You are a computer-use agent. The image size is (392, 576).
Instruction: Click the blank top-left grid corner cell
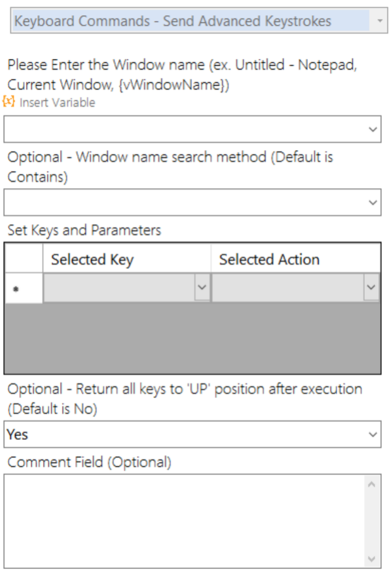(23, 259)
